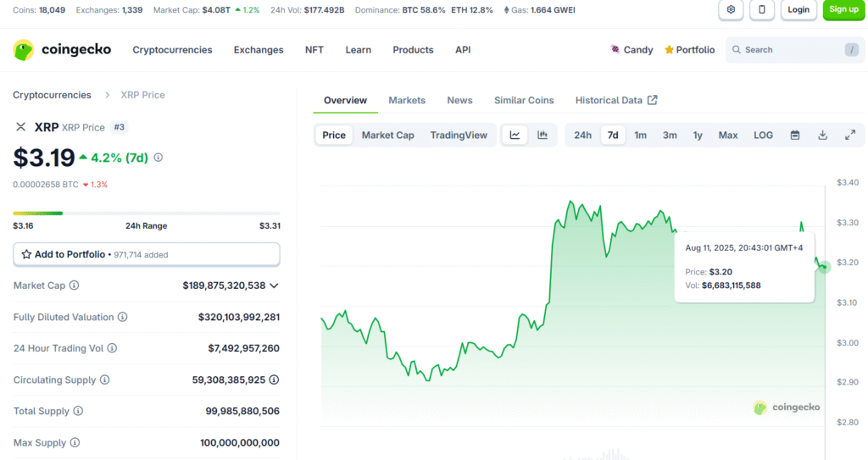The width and height of the screenshot is (868, 460).
Task: Switch the chart to Market Cap
Action: click(x=387, y=135)
